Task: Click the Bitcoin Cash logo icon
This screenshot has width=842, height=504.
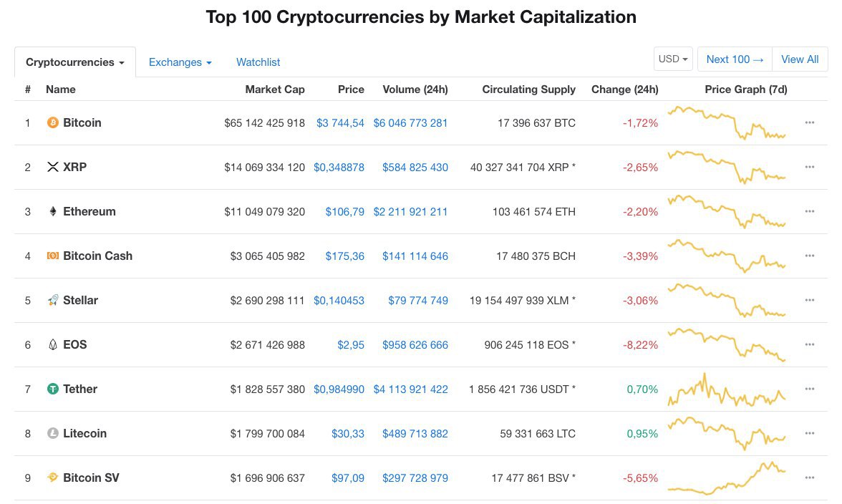Action: (52, 256)
